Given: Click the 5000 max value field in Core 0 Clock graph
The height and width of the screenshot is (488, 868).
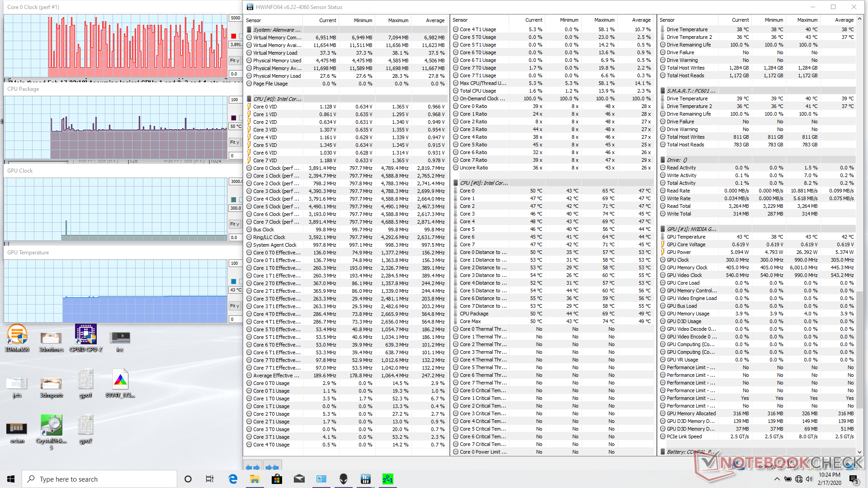Looking at the screenshot, I should pyautogui.click(x=236, y=18).
